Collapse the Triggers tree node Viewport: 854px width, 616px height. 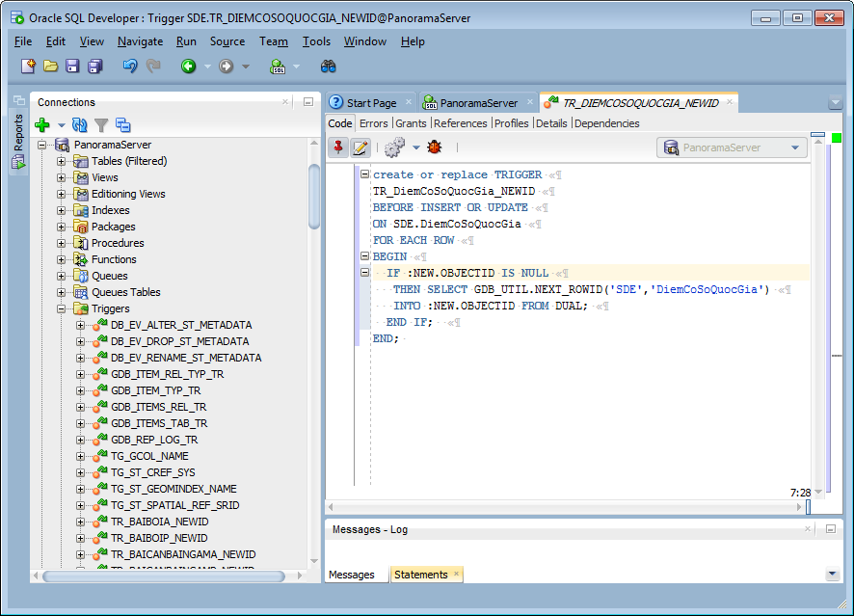(62, 308)
